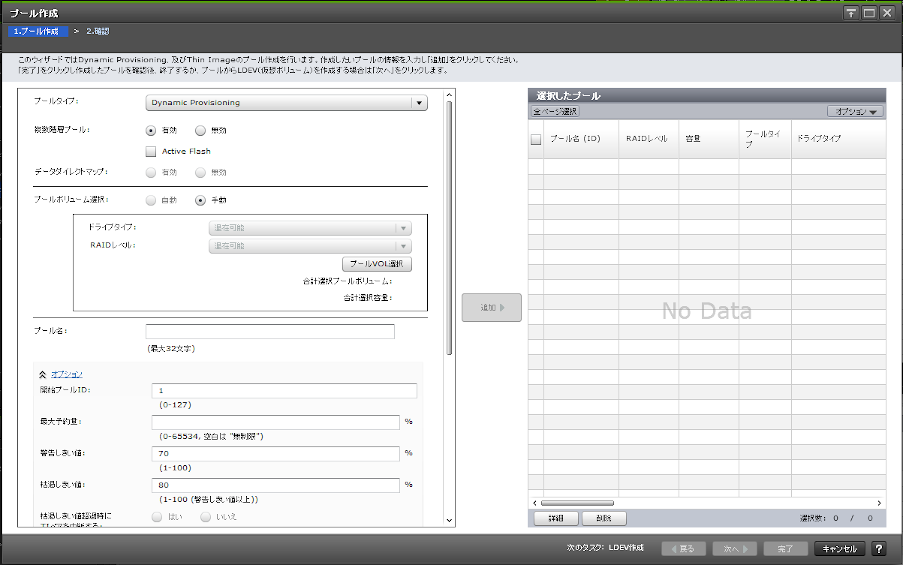Click the help question mark icon
This screenshot has height=565, width=903.
(879, 549)
